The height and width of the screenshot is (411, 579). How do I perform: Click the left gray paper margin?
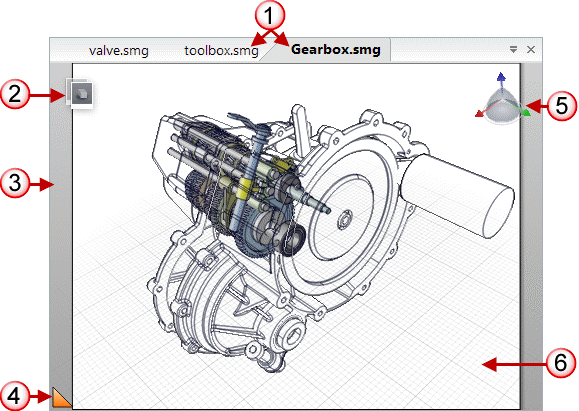tap(61, 222)
